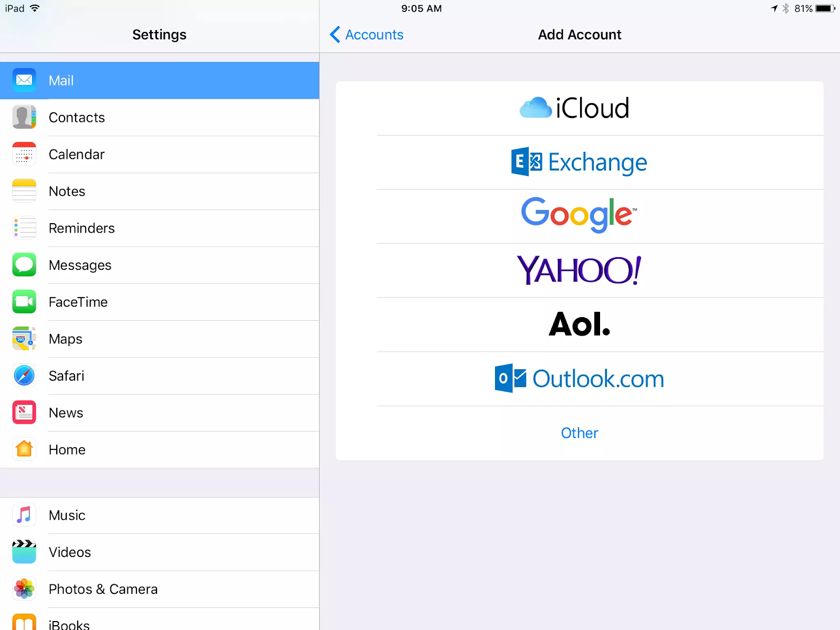Tap the Photos flower icon
Image resolution: width=840 pixels, height=630 pixels.
click(24, 589)
